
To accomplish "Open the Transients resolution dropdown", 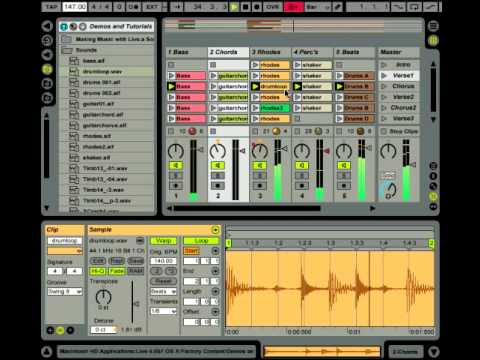I will click(x=163, y=311).
